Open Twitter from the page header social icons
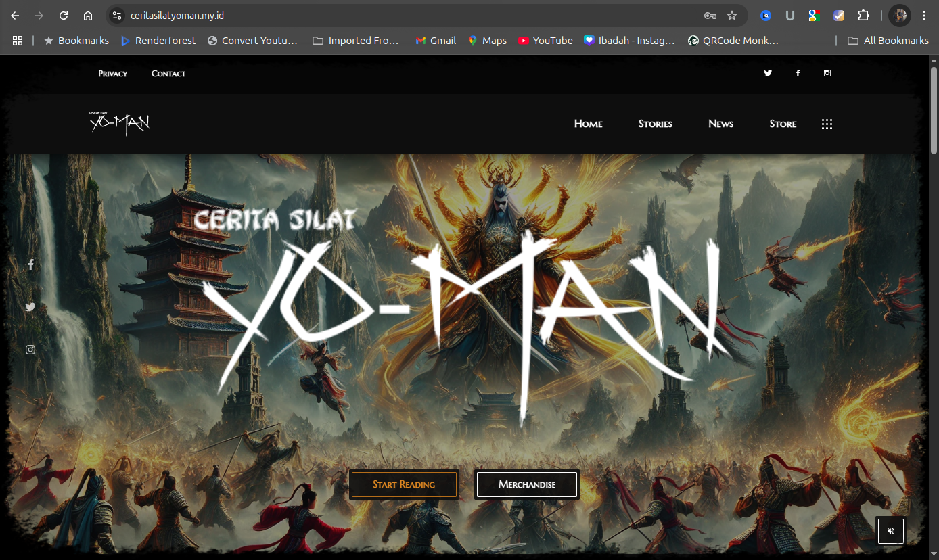The height and width of the screenshot is (560, 939). [x=768, y=73]
